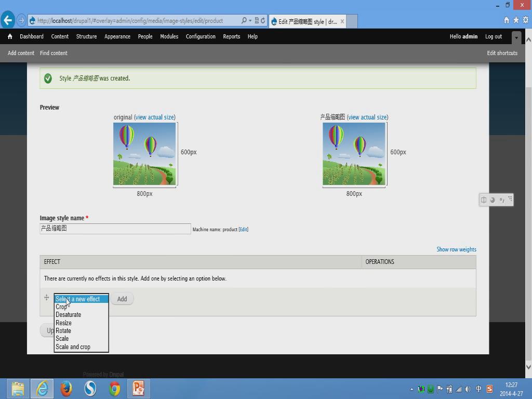
Task: Click the Sogou input method 'S' tray icon
Action: pyautogui.click(x=489, y=389)
